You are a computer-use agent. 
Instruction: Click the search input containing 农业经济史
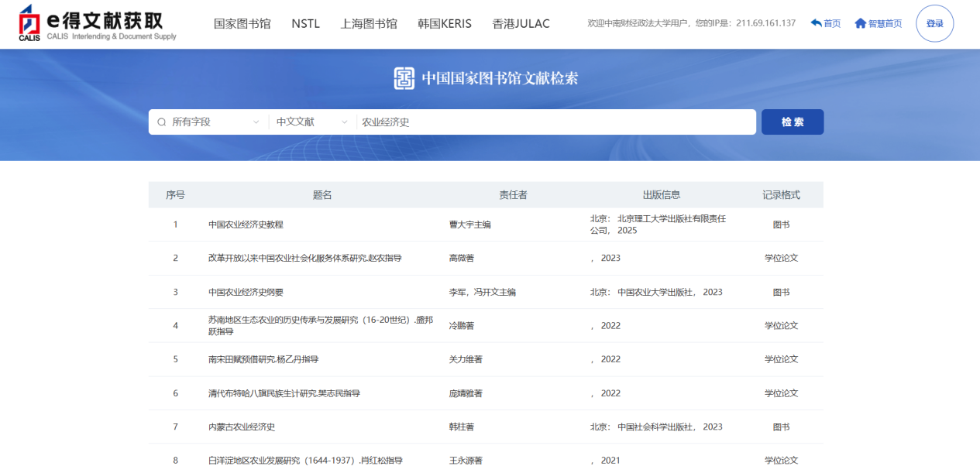click(x=555, y=122)
